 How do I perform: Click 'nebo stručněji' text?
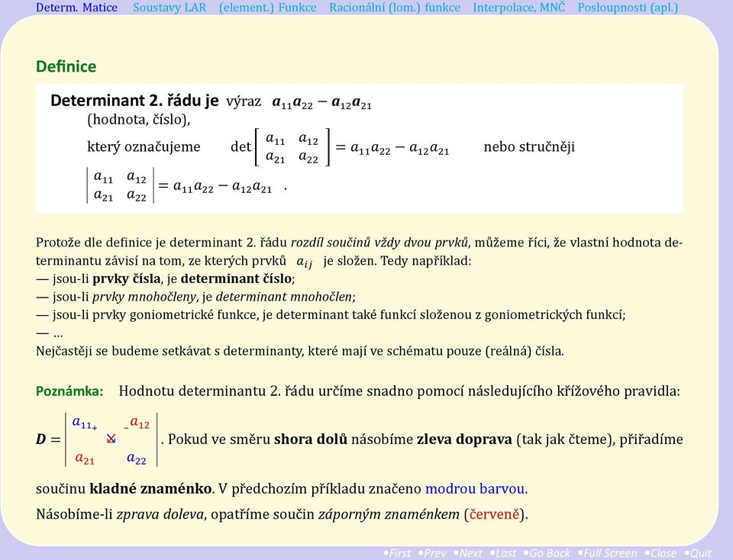[529, 146]
